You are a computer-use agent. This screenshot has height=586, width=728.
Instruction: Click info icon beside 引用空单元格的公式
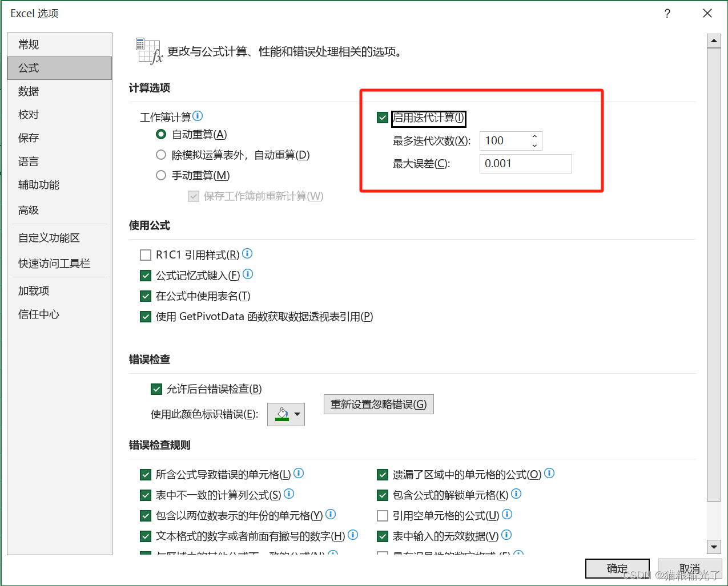click(x=507, y=514)
